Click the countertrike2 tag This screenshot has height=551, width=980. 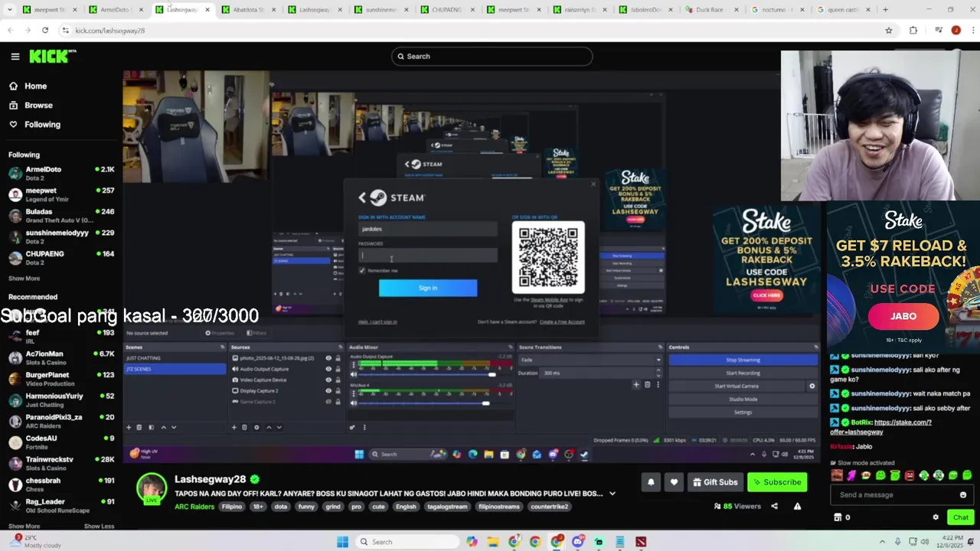[550, 507]
